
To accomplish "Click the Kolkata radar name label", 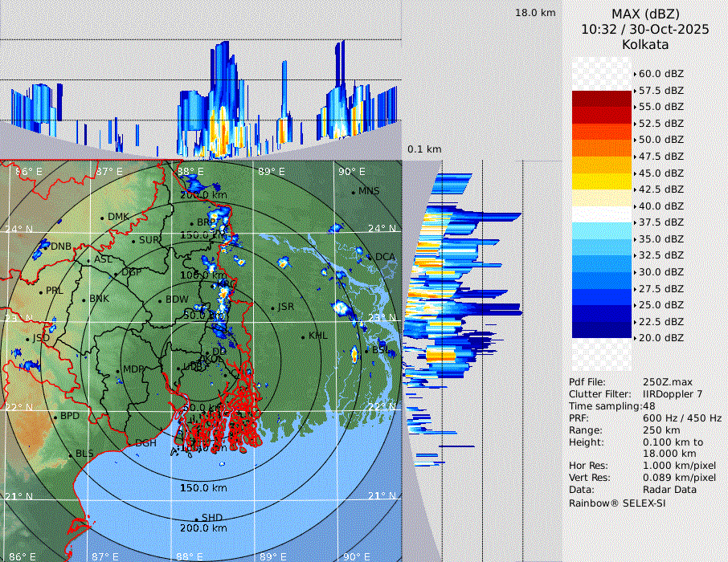I will pos(645,44).
